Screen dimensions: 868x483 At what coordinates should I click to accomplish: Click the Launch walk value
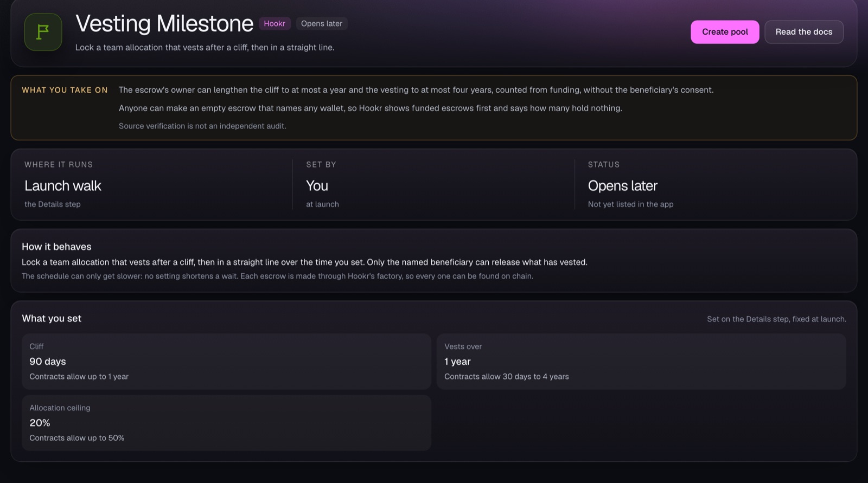click(x=63, y=186)
